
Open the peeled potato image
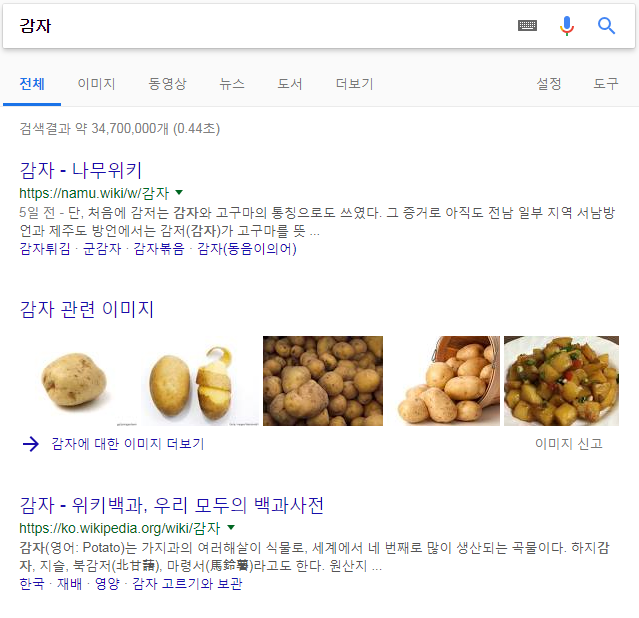pyautogui.click(x=200, y=380)
